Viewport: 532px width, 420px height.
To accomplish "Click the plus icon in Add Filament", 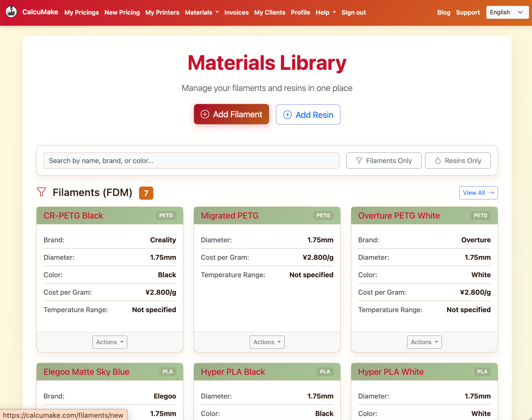I will click(205, 114).
